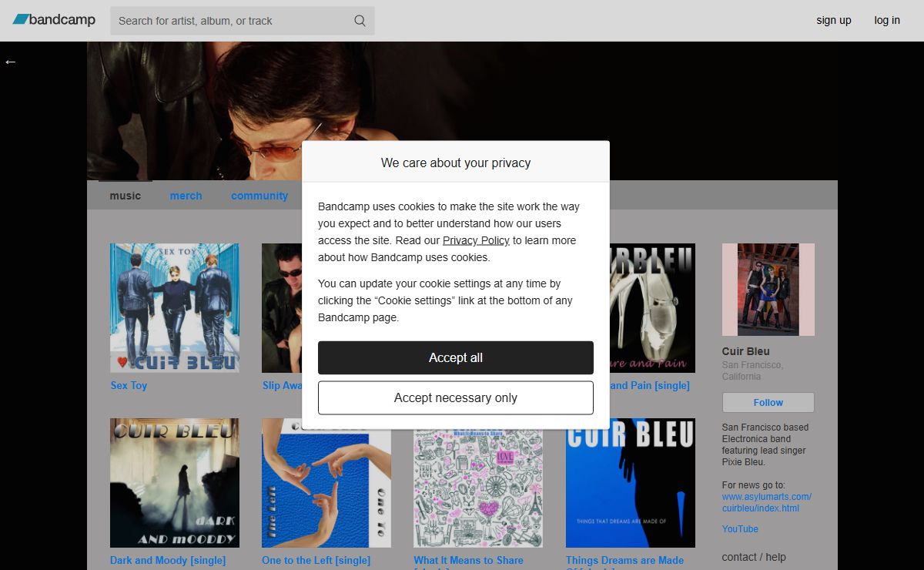Switch to the music tab

tap(126, 196)
